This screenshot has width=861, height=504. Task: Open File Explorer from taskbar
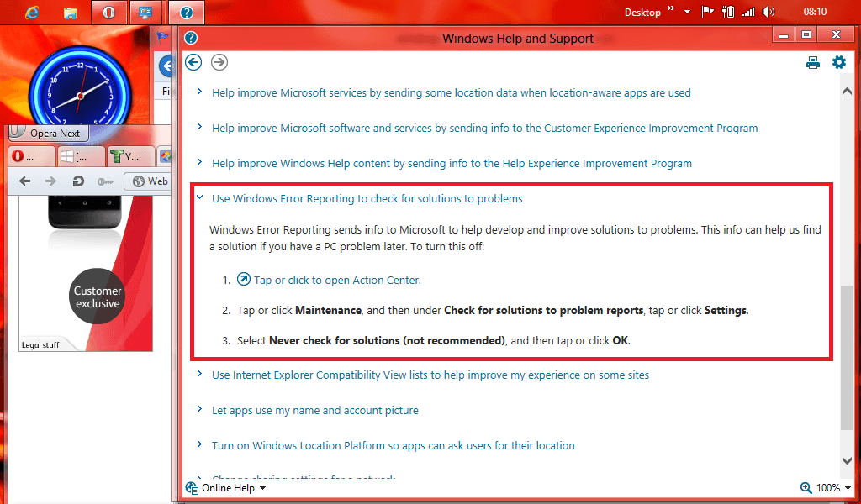coord(71,13)
